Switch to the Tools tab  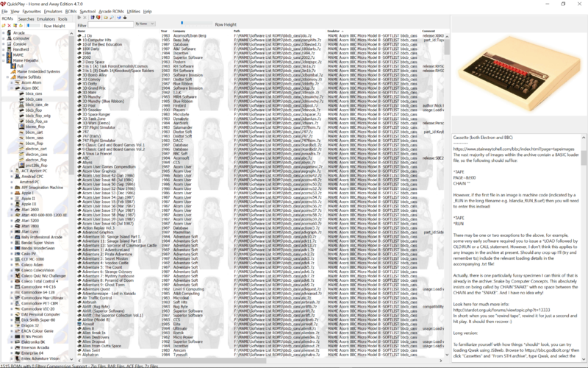(62, 19)
